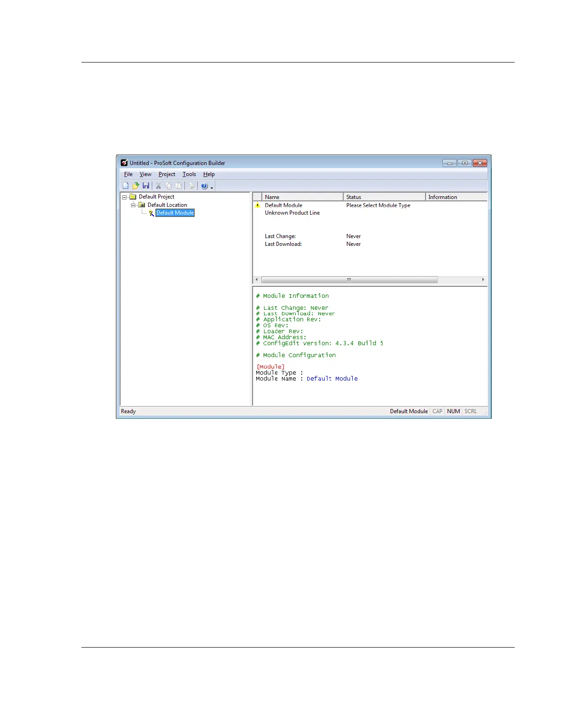Image resolution: width=563 pixels, height=728 pixels.
Task: Click the Default Location folder icon
Action: 142,205
